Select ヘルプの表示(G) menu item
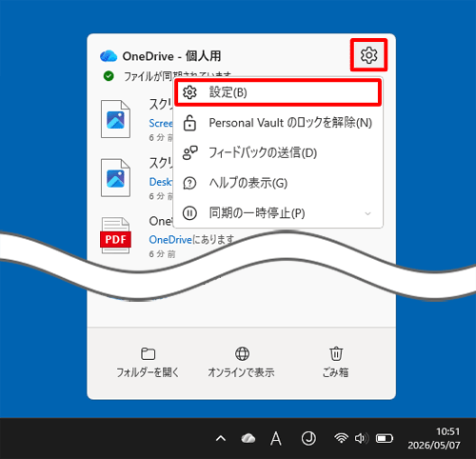Image resolution: width=476 pixels, height=459 pixels. (278, 183)
